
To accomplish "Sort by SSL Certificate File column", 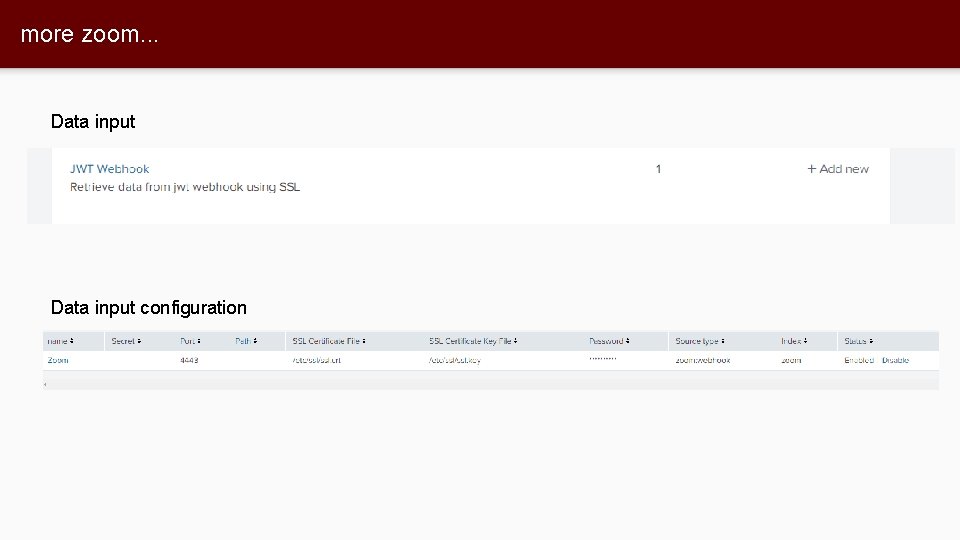I will pyautogui.click(x=329, y=341).
